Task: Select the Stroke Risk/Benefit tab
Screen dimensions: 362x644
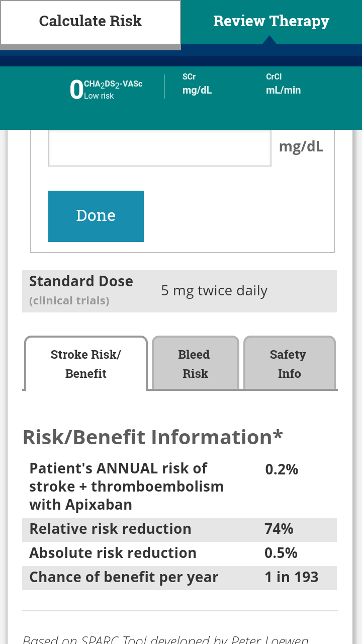Action: 86,364
